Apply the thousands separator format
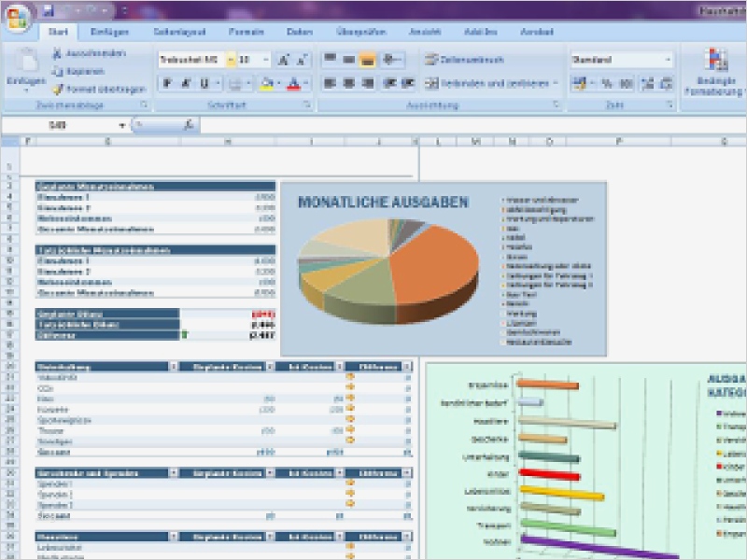747x560 pixels. pos(626,84)
